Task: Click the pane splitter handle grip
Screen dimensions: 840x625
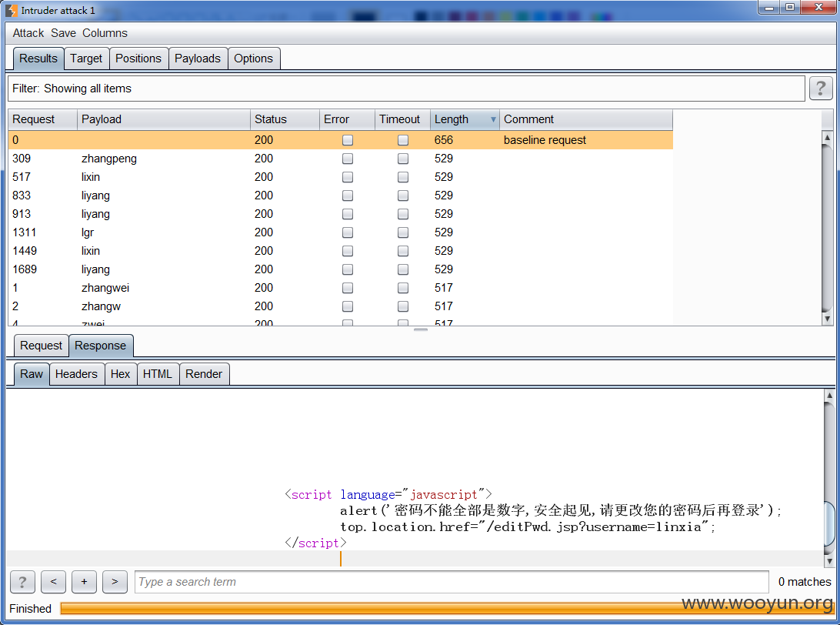Action: 421,329
